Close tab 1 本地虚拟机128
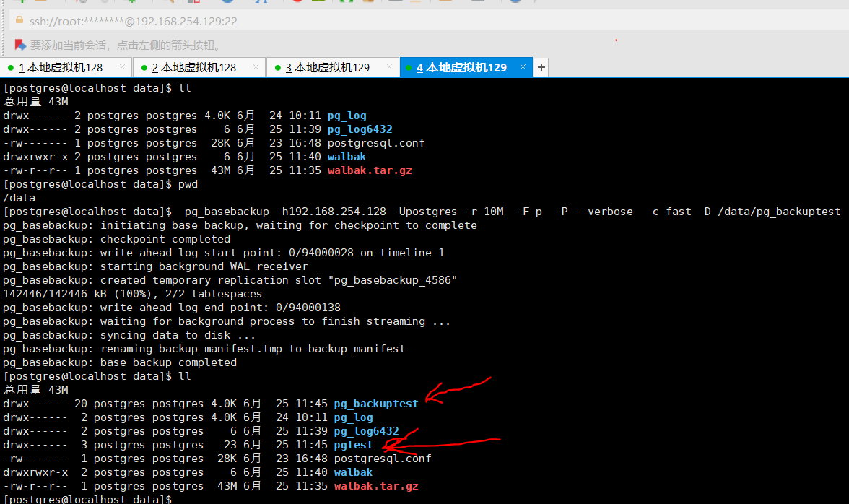 (123, 66)
